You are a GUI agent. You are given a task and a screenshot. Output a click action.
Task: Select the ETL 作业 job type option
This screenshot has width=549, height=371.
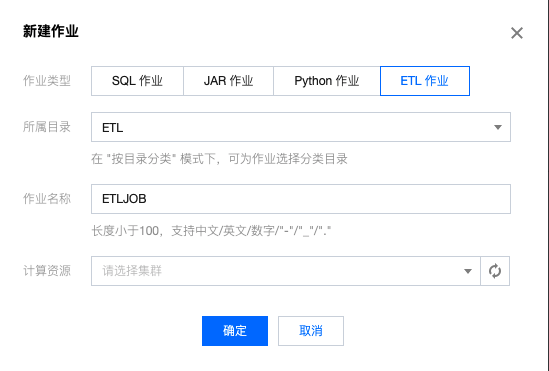point(425,81)
